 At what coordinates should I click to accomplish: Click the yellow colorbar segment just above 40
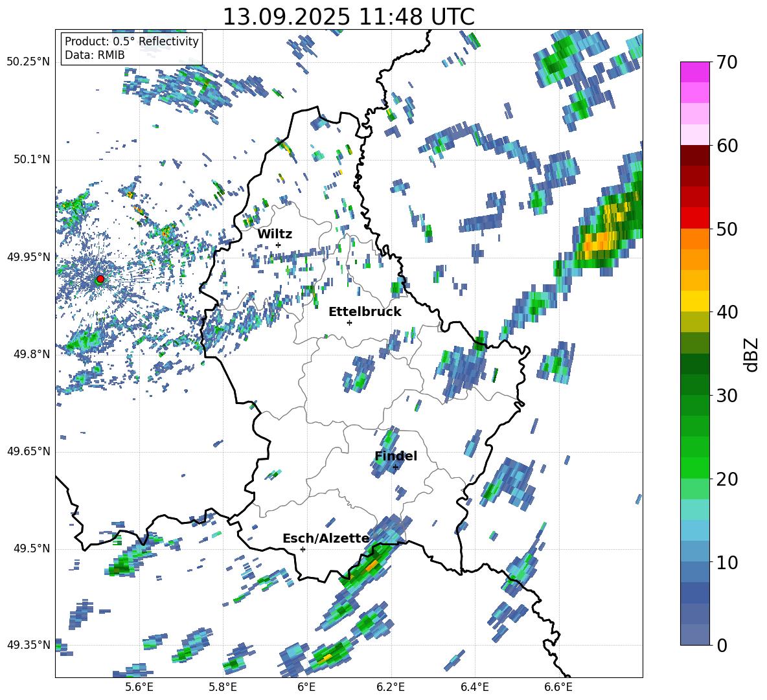tap(694, 301)
